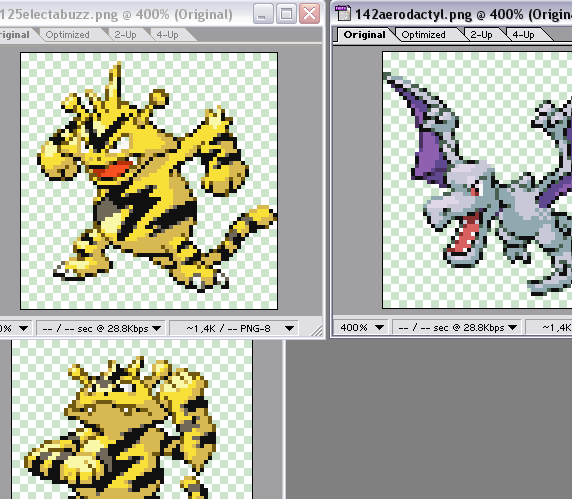Click the resize grip of electabuzz window
This screenshot has height=499, width=572.
point(316,330)
